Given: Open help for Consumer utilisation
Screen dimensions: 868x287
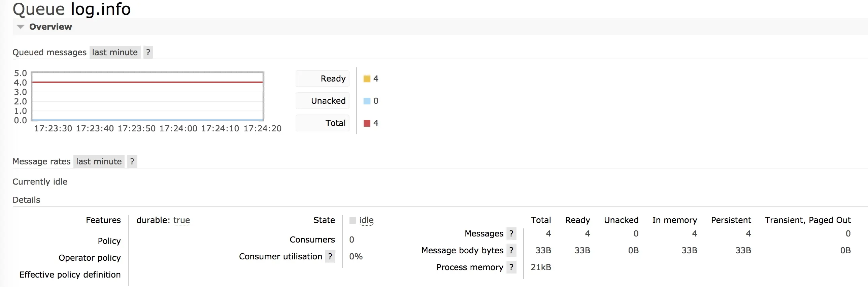Looking at the screenshot, I should [330, 257].
